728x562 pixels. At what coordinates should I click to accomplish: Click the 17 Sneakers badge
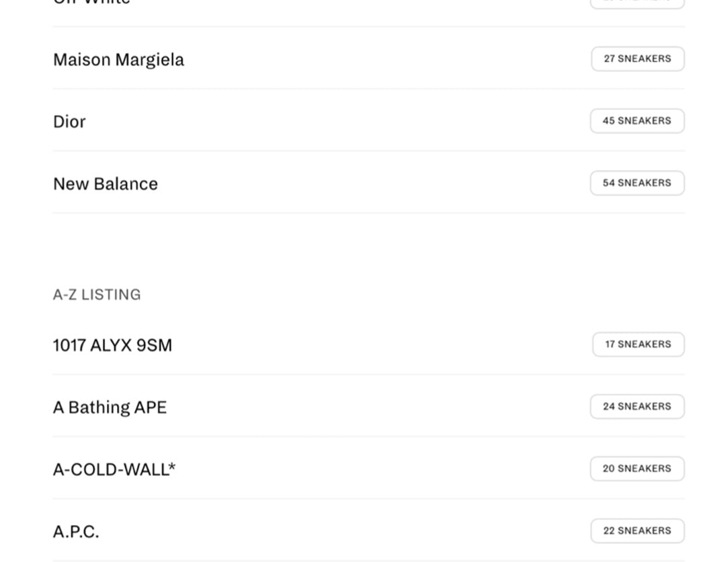638,344
